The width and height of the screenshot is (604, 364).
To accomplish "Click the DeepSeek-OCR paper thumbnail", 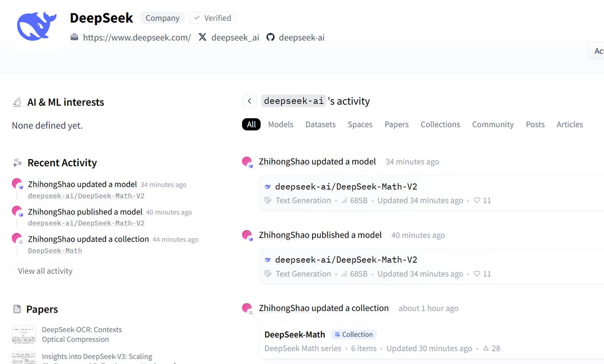I will [x=24, y=334].
